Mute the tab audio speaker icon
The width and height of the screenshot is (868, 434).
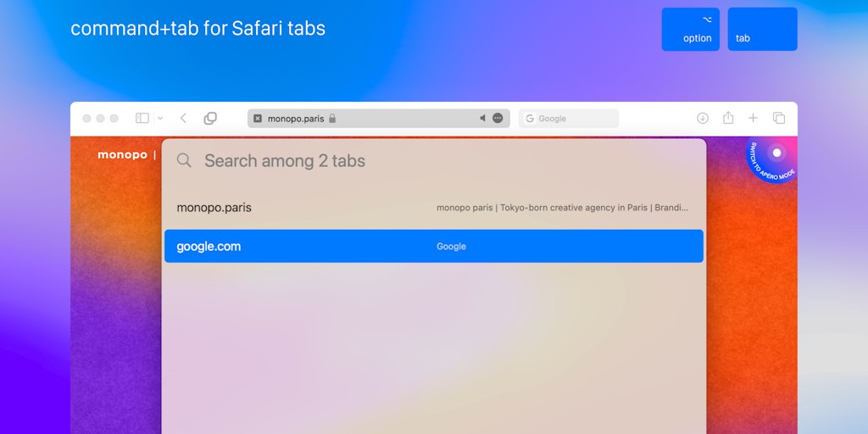pos(482,118)
